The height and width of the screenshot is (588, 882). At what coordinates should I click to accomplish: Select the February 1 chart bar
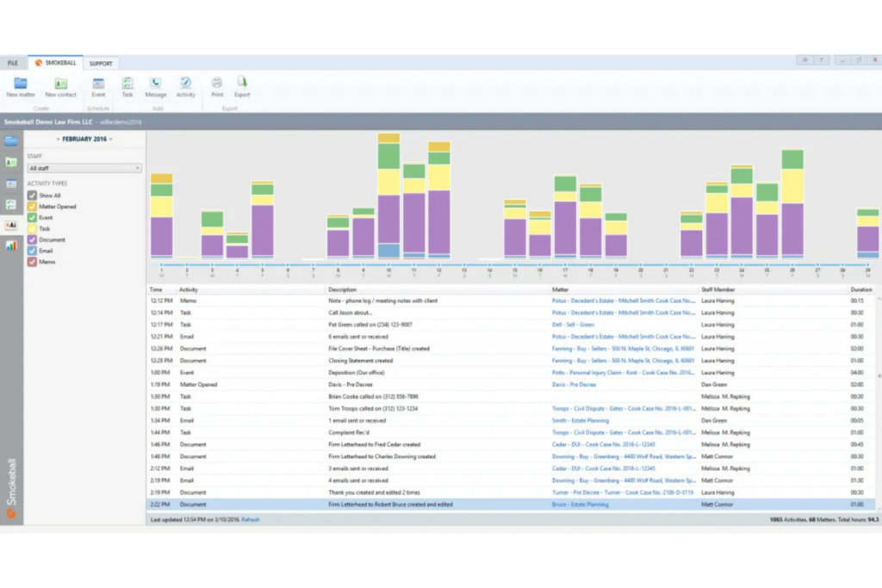(161, 216)
